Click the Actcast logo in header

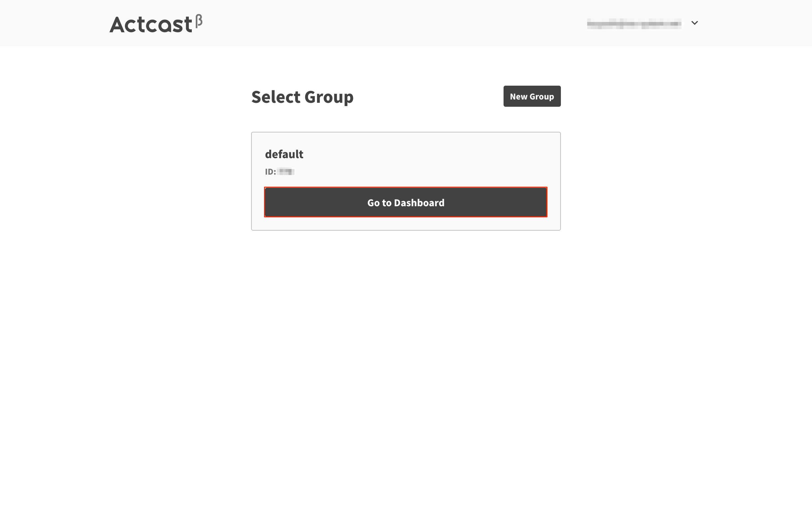[156, 24]
